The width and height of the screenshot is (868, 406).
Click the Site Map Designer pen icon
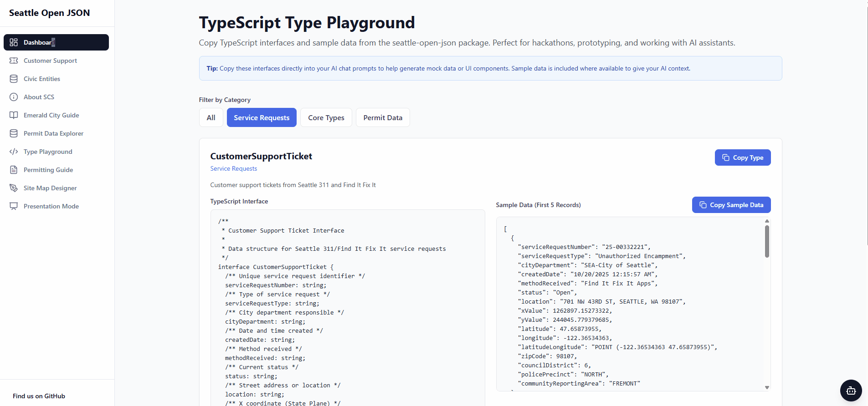14,188
